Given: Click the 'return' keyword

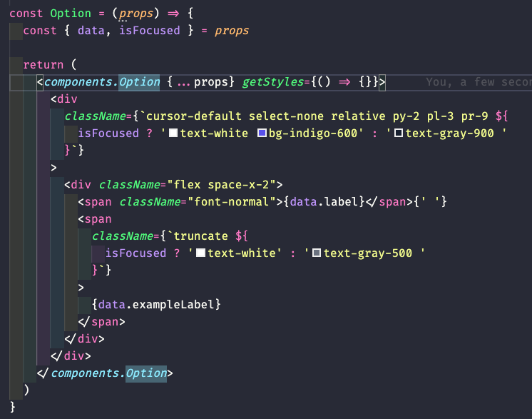Looking at the screenshot, I should pyautogui.click(x=43, y=64).
